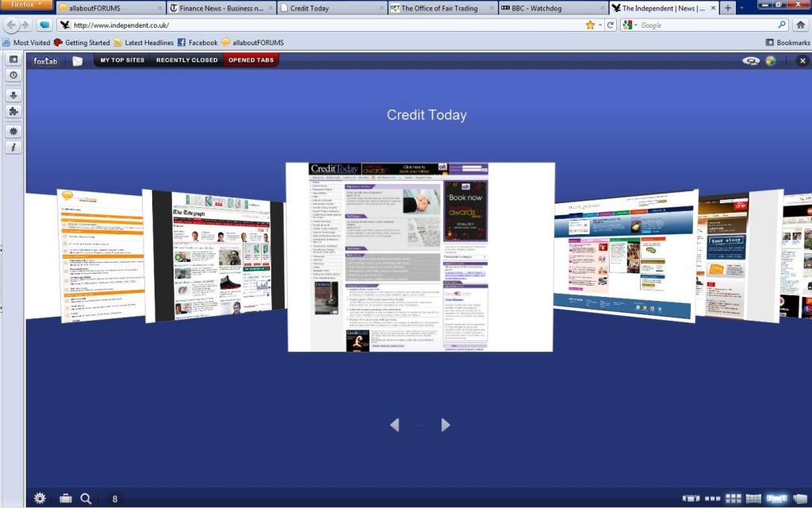
Task: Open the allaboutFORUMS page thumbnail
Action: (101, 256)
